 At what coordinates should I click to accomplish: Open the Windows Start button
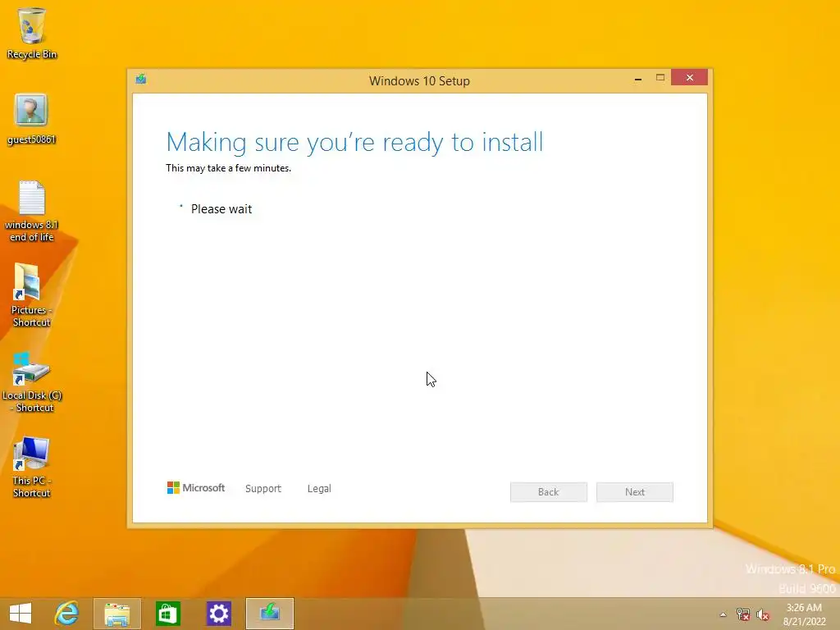point(21,614)
